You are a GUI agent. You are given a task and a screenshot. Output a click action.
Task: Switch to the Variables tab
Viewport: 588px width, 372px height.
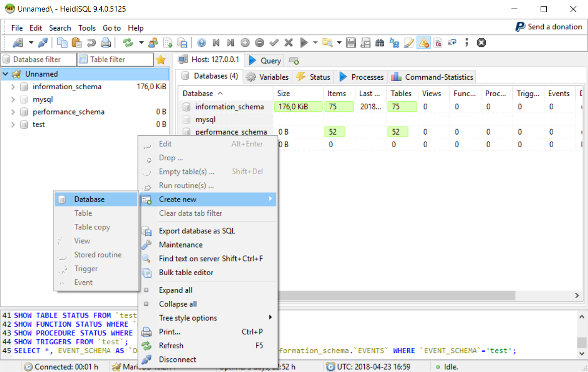tap(267, 77)
